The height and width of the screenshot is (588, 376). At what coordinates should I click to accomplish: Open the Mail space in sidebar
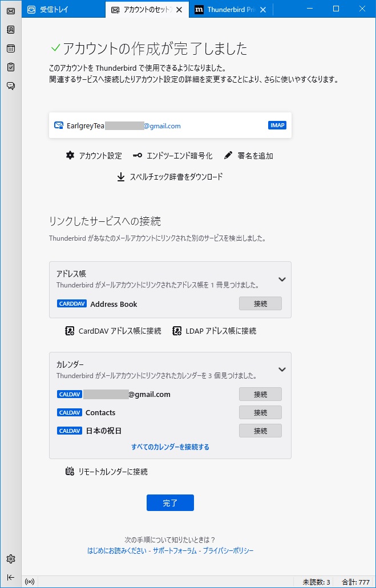coord(11,11)
